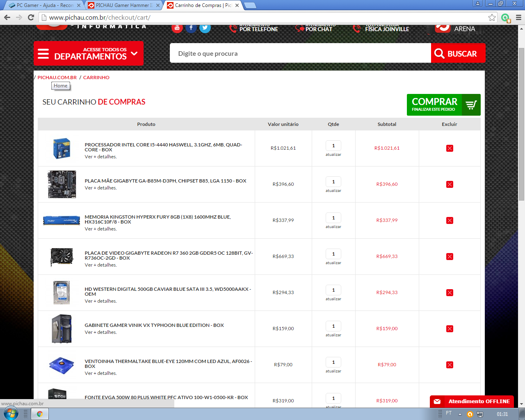This screenshot has width=525, height=420.
Task: Delete the Gigabyte Radeon R7 360 item
Action: [450, 256]
